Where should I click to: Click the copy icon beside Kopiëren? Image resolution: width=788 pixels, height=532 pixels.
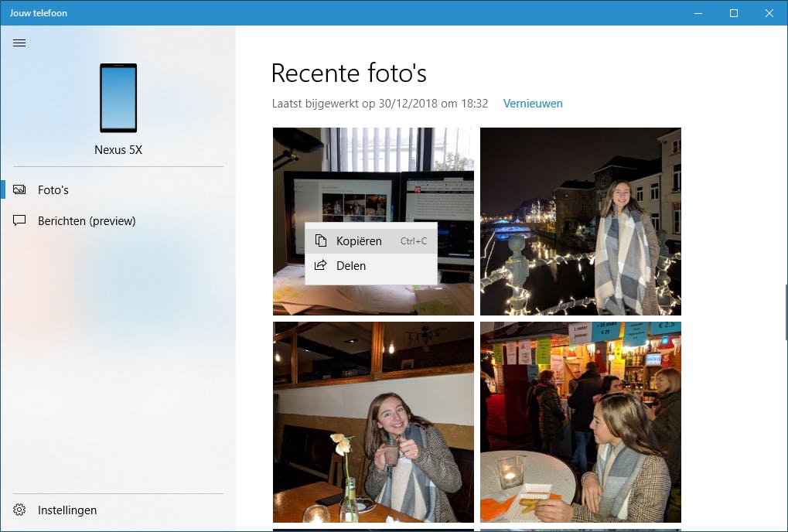(321, 241)
